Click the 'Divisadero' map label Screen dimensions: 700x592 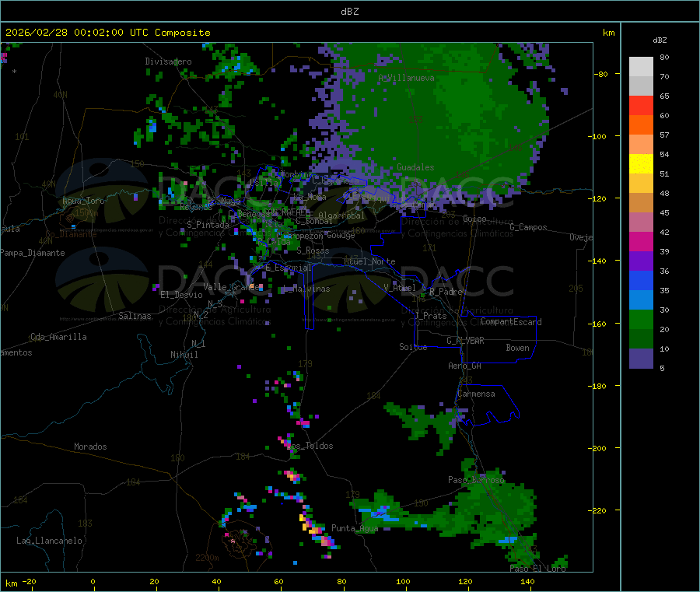coord(168,61)
